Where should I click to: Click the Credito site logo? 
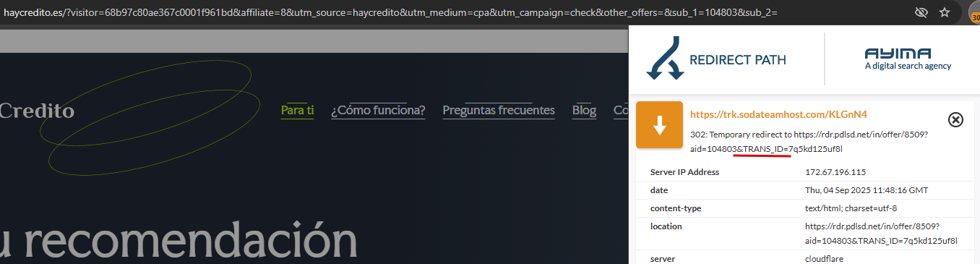tap(37, 111)
